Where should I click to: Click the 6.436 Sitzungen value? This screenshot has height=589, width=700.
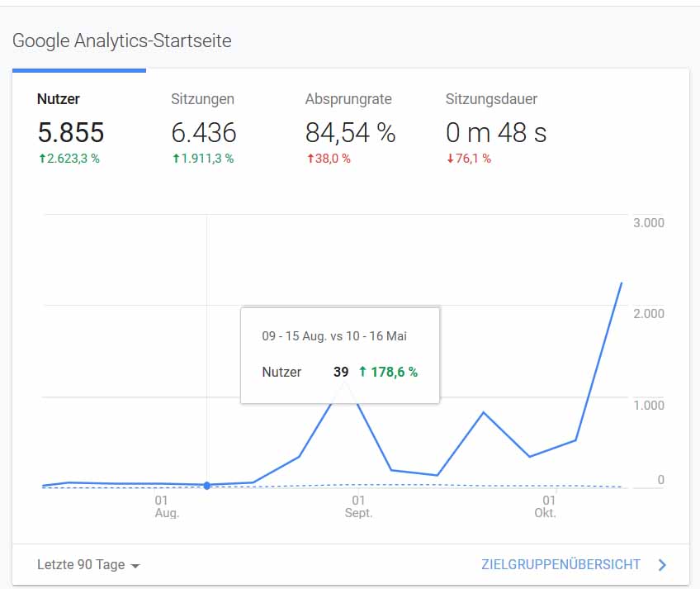click(x=204, y=132)
